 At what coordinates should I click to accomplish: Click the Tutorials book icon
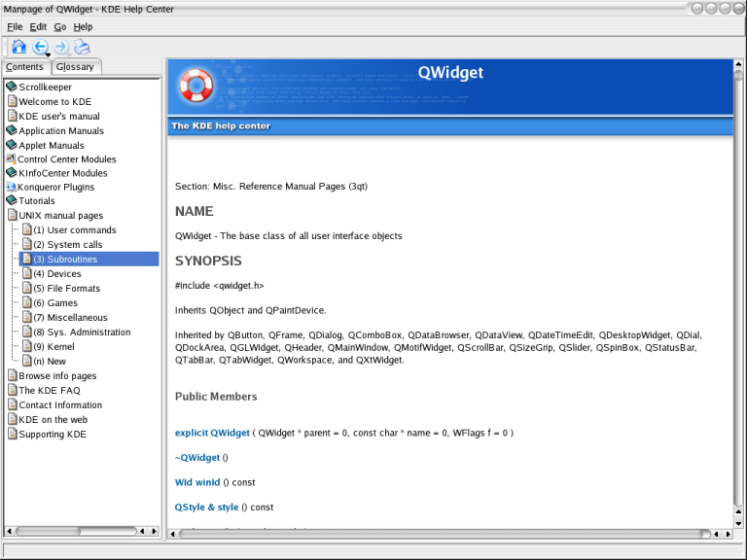12,200
